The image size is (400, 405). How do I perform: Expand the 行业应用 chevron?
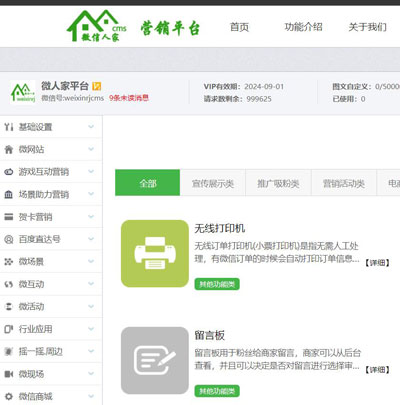pyautogui.click(x=91, y=329)
